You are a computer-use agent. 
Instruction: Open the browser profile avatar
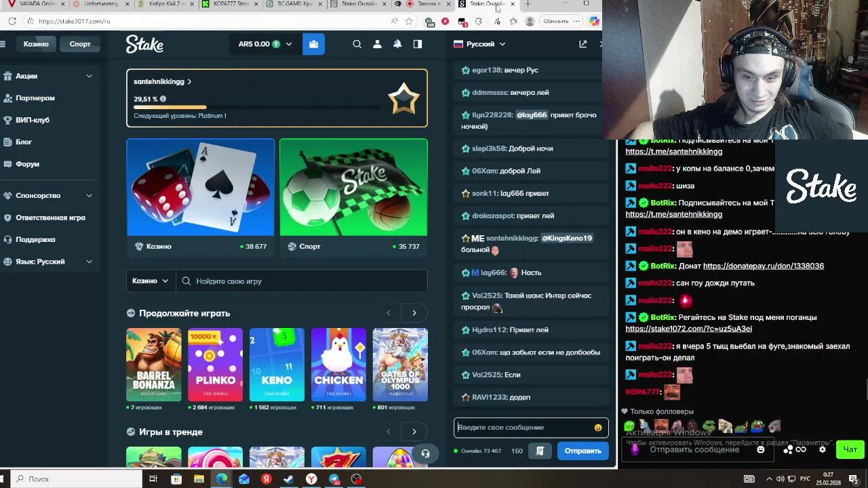tap(530, 21)
